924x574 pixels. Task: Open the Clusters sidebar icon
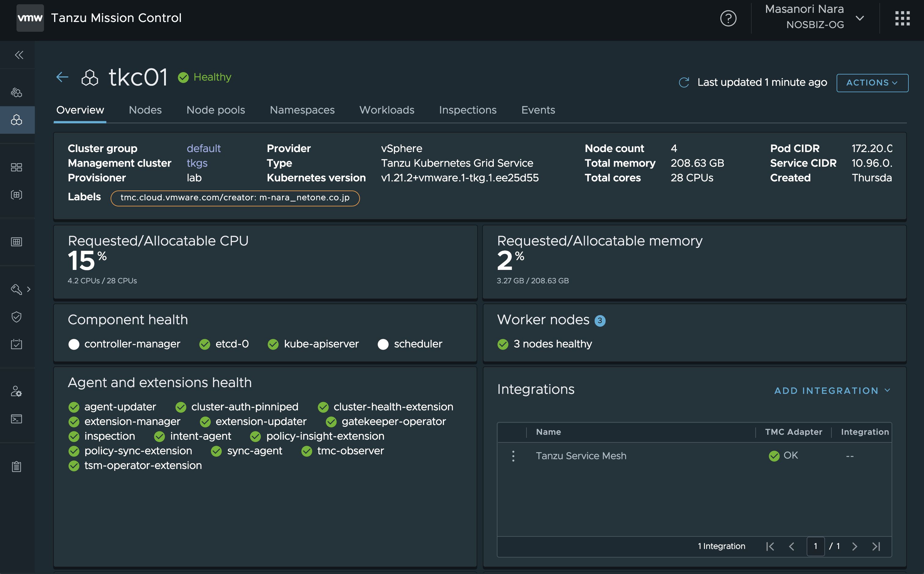coord(16,120)
